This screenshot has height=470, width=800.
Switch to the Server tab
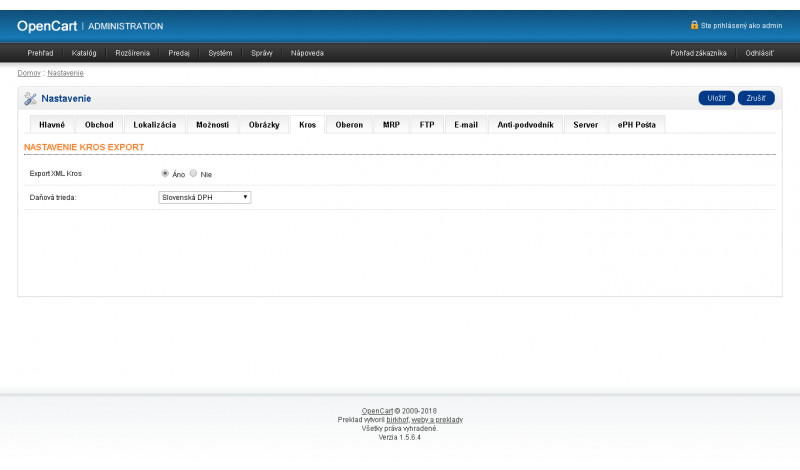(586, 125)
